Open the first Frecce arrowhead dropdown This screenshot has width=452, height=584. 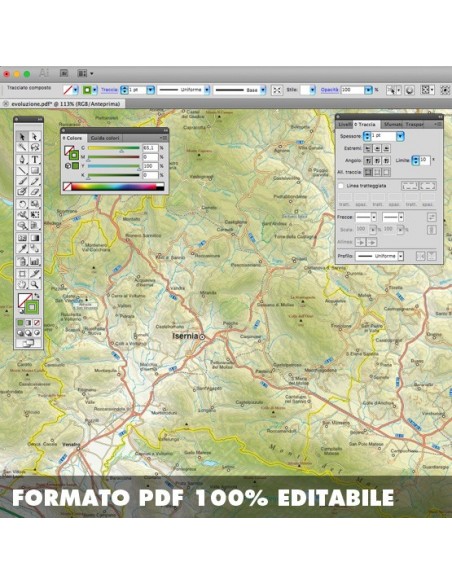click(374, 217)
